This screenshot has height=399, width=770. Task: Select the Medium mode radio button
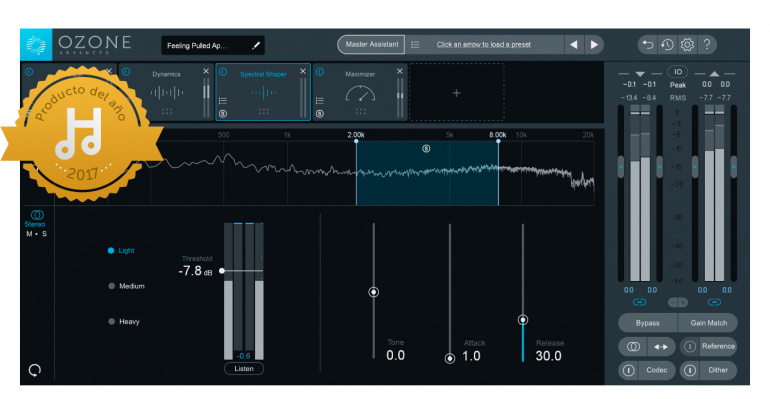tap(111, 286)
